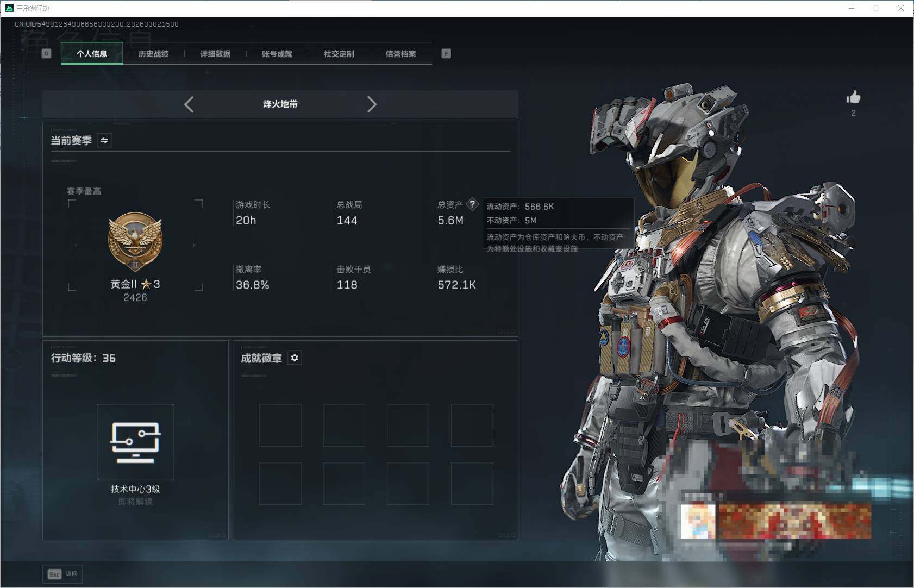
Task: Open the 账号成就 tab
Action: click(x=277, y=53)
